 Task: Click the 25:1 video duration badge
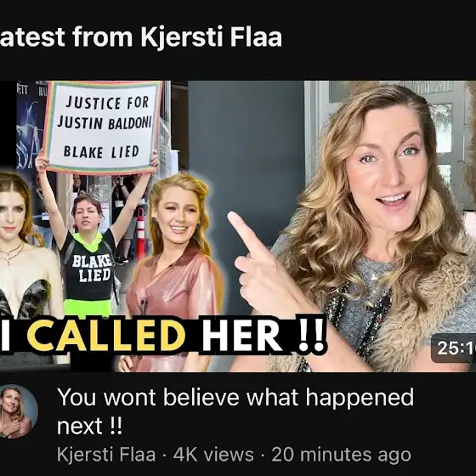click(455, 348)
